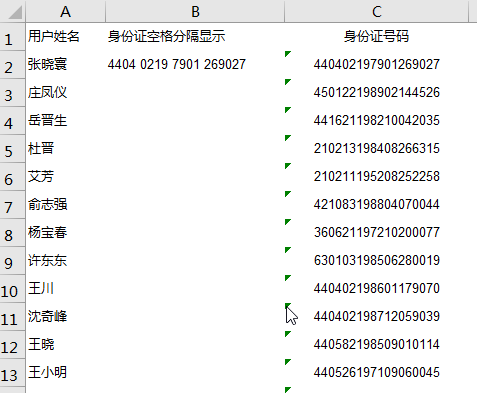Select the cell containing 王晓
This screenshot has width=477, height=393.
66,345
